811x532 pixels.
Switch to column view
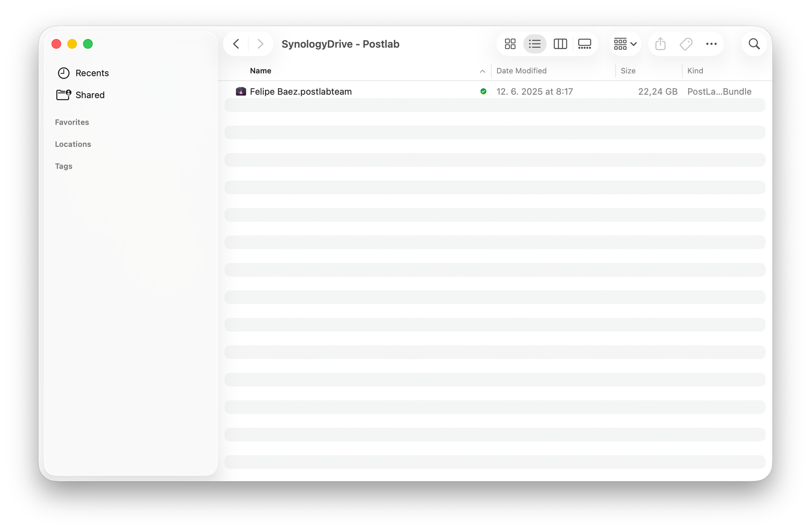[x=560, y=44]
